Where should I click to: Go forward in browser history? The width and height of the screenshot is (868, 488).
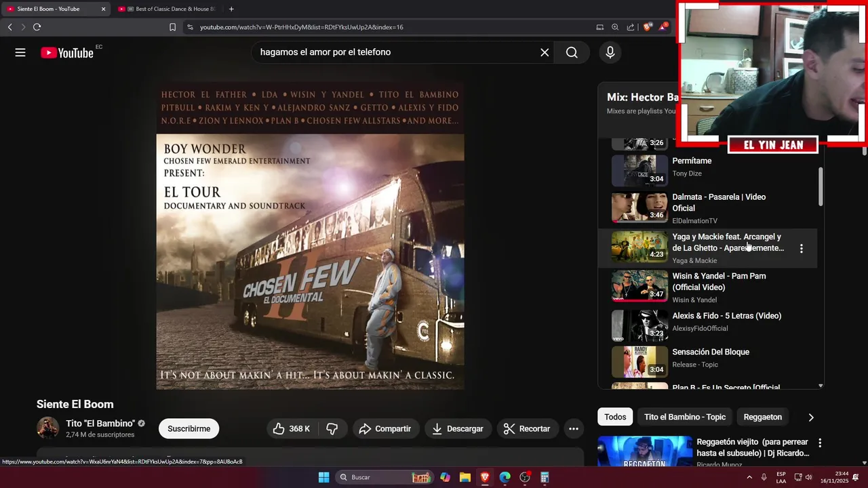coord(23,27)
